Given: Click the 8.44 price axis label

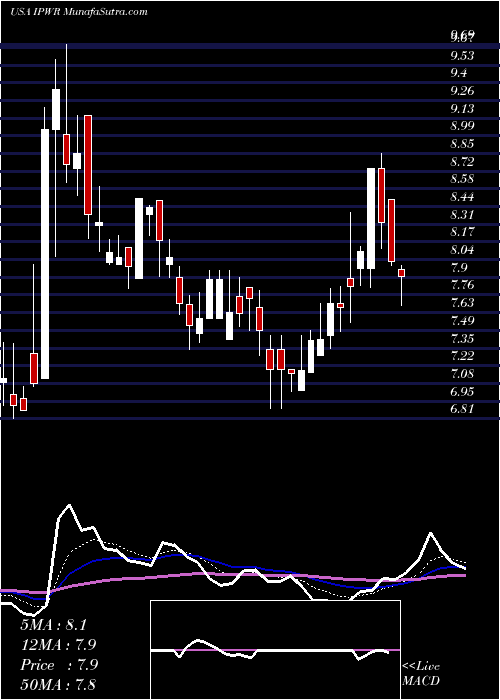Looking at the screenshot, I should pyautogui.click(x=462, y=197).
